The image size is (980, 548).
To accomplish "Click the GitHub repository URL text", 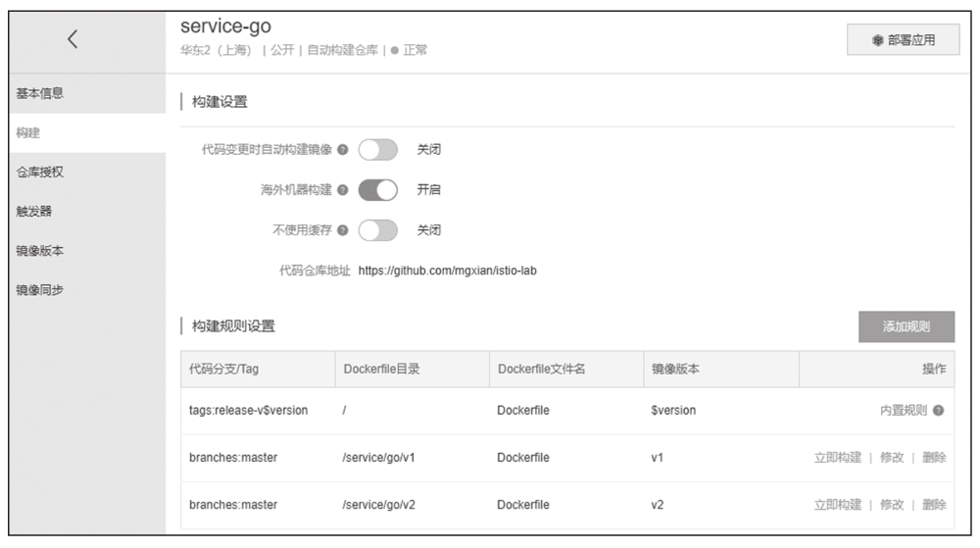I will pos(447,271).
